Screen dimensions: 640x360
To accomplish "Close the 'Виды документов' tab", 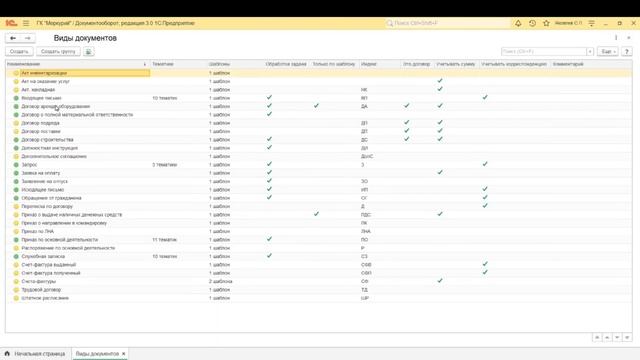I will 123,353.
